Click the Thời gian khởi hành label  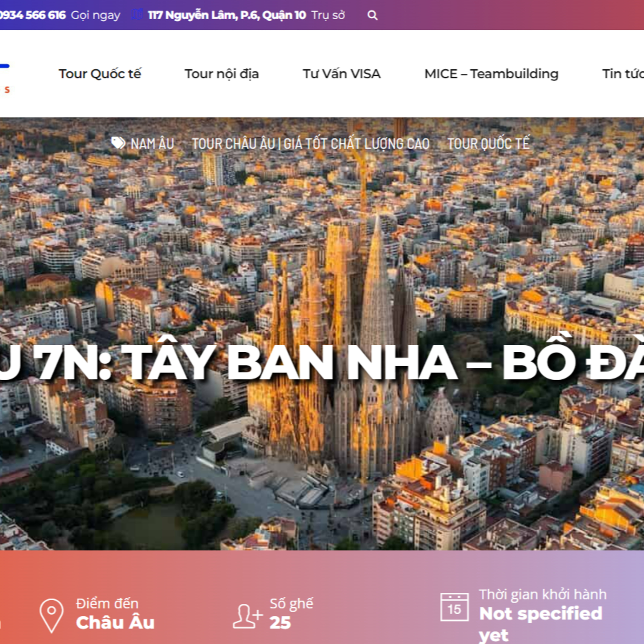pos(543,594)
